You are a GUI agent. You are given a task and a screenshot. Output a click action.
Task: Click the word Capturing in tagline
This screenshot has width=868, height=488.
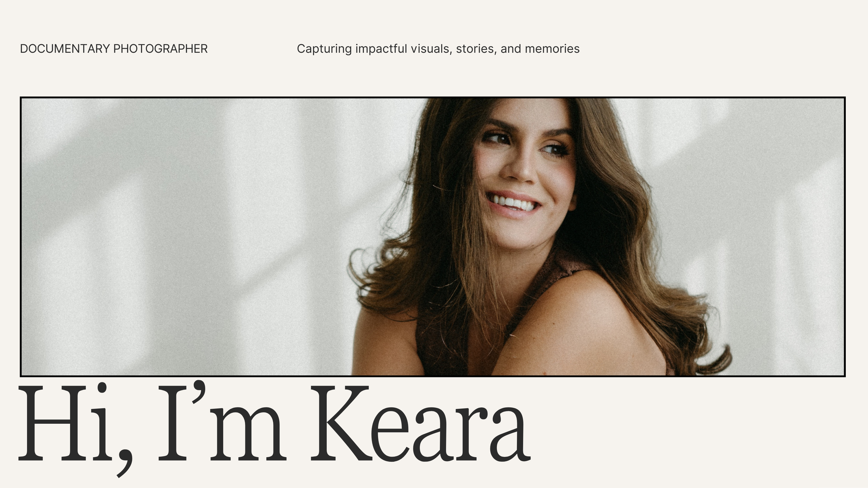click(324, 49)
